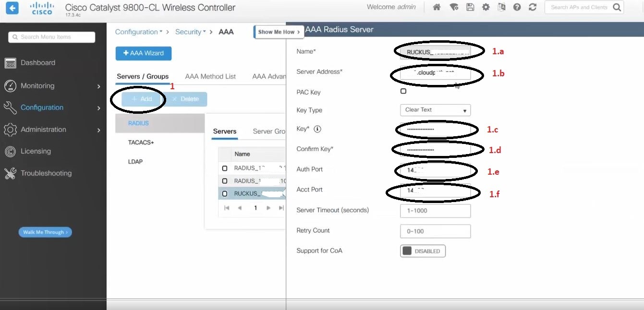The image size is (644, 310).
Task: Select TACACS+ in server type list
Action: [x=141, y=143]
